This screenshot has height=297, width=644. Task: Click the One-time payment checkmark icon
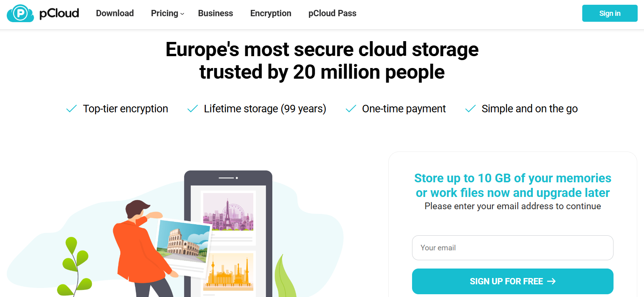[351, 109]
